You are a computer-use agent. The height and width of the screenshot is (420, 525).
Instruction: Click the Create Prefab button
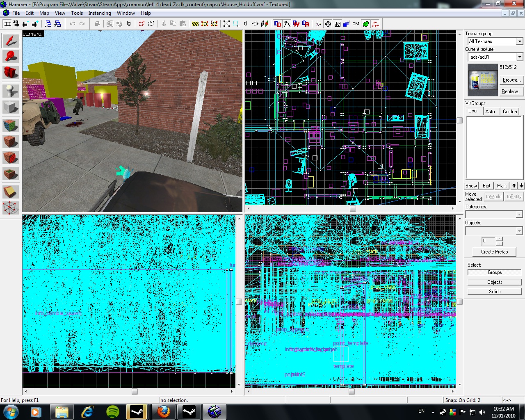pyautogui.click(x=494, y=252)
